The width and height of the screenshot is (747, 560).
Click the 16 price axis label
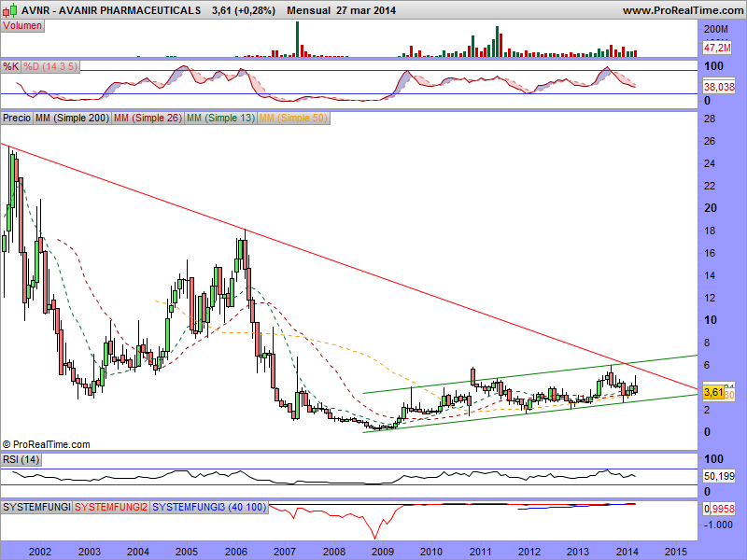pyautogui.click(x=710, y=253)
